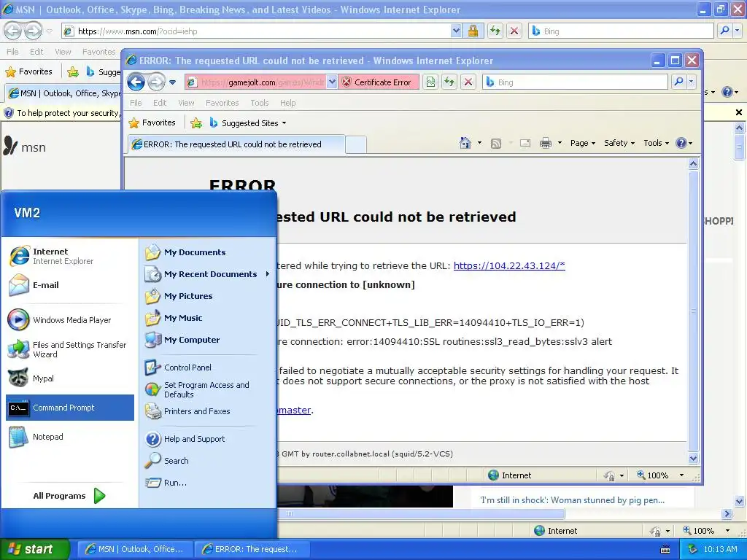This screenshot has width=747, height=560.
Task: Click Home icon in ERROR window toolbar
Action: coord(465,143)
